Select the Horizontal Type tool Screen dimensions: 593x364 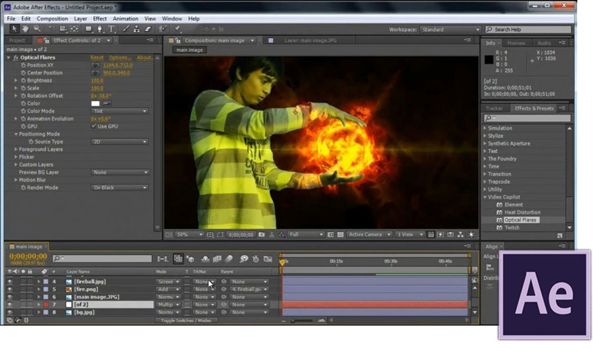click(111, 28)
